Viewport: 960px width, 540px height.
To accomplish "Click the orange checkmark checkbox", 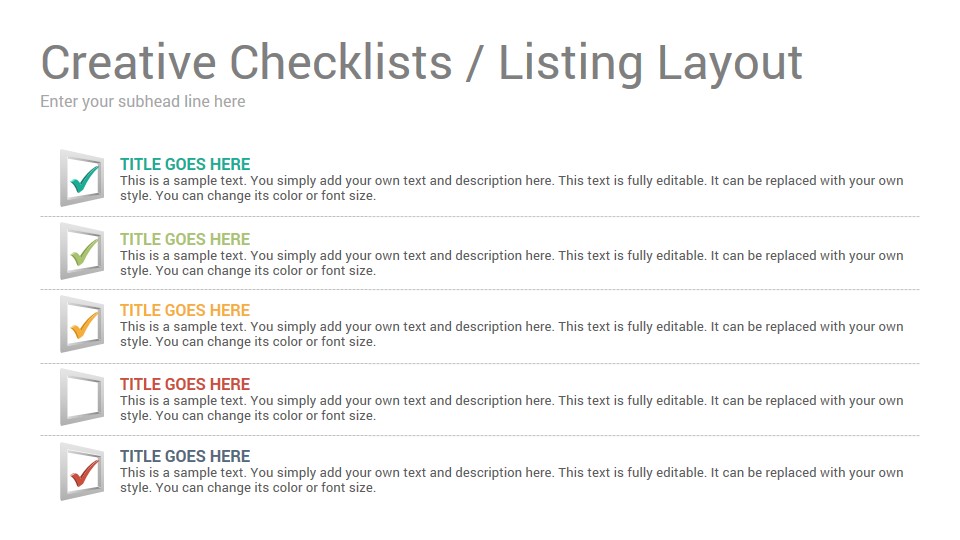I will tap(82, 324).
